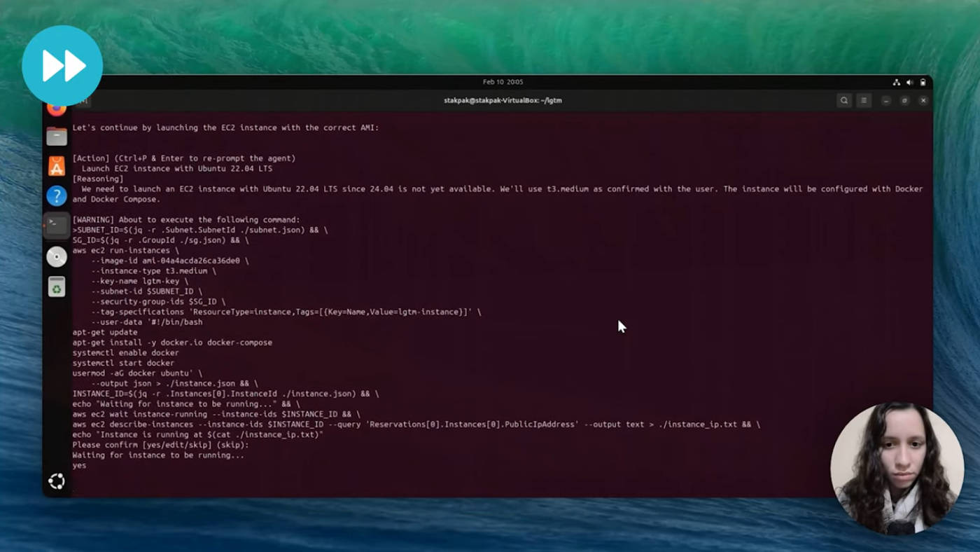Click the "apt-get update" line
Viewport: 980px width, 552px height.
[x=105, y=332]
